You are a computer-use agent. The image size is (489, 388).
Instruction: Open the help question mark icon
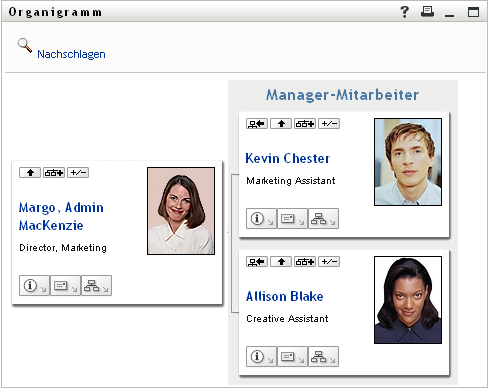tap(404, 12)
